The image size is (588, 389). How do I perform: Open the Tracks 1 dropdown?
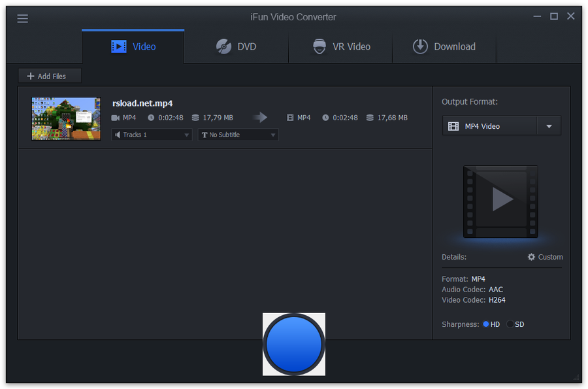tap(188, 135)
